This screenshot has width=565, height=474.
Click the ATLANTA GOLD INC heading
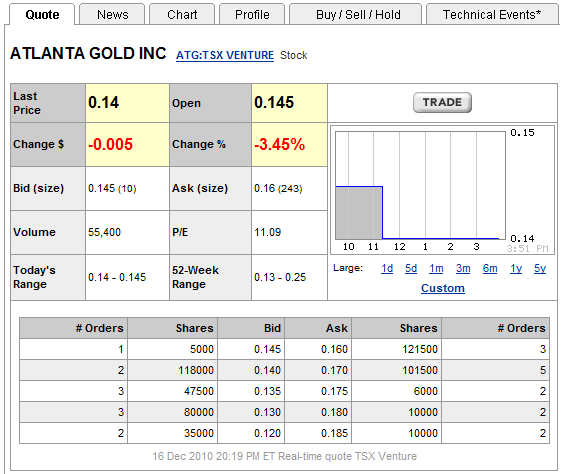click(88, 53)
